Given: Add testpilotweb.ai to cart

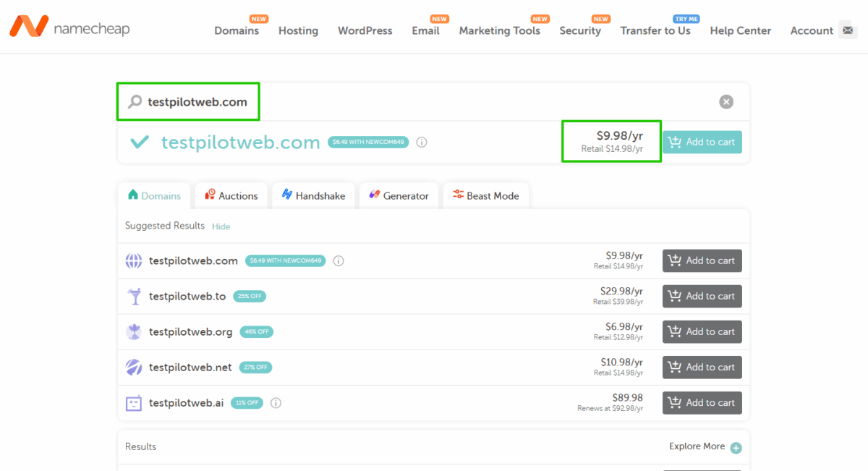Looking at the screenshot, I should tap(702, 402).
